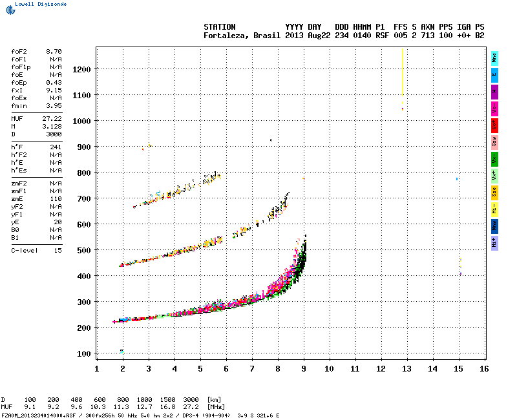Click the year 2013 in header
The image size is (517, 420).
pyautogui.click(x=294, y=36)
